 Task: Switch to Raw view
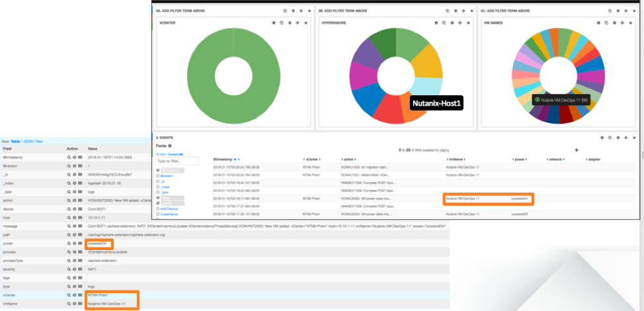click(x=40, y=142)
